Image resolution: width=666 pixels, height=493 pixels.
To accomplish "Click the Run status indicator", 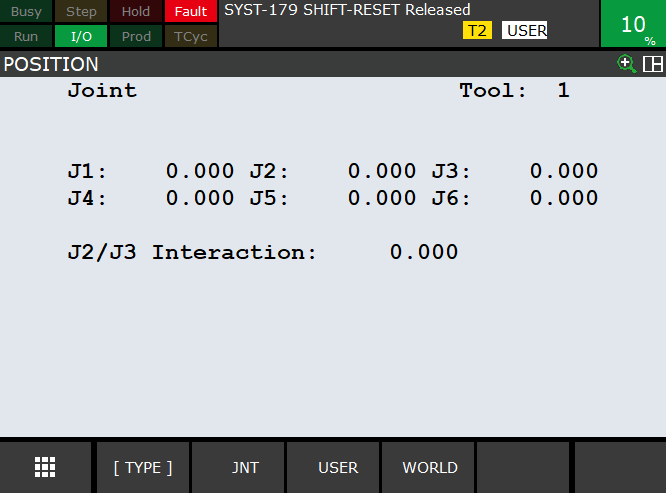I will (x=27, y=36).
